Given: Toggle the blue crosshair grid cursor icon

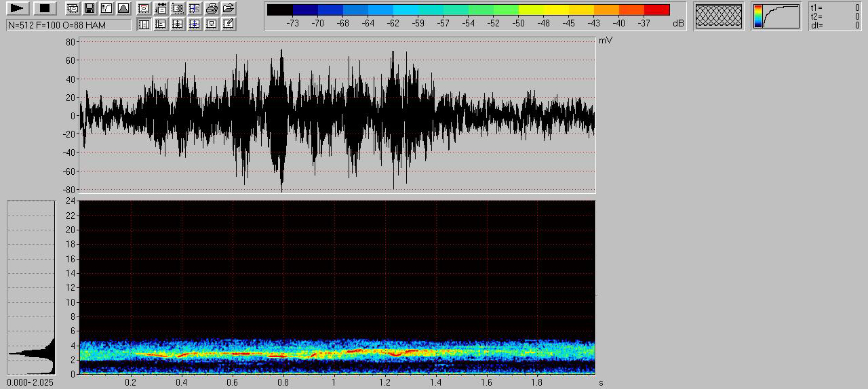Looking at the screenshot, I should coord(195,24).
